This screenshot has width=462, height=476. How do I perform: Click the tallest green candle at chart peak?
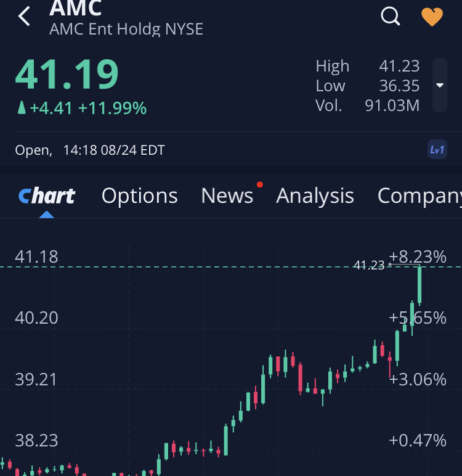[419, 285]
